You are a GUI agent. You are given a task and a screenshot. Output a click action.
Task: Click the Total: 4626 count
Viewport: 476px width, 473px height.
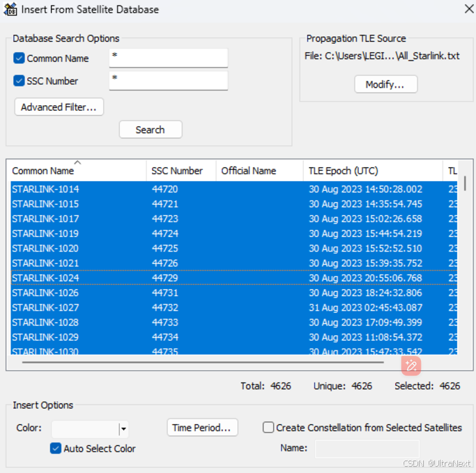[x=266, y=386]
